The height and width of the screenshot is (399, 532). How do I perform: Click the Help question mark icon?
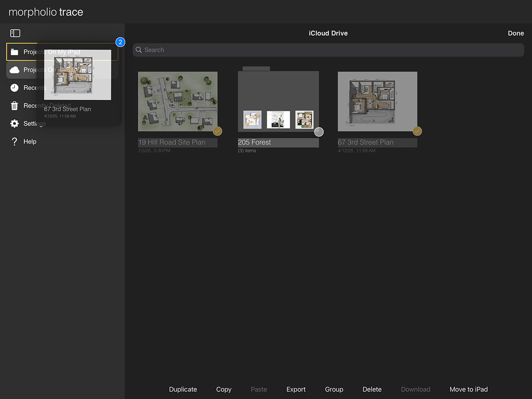coord(15,142)
